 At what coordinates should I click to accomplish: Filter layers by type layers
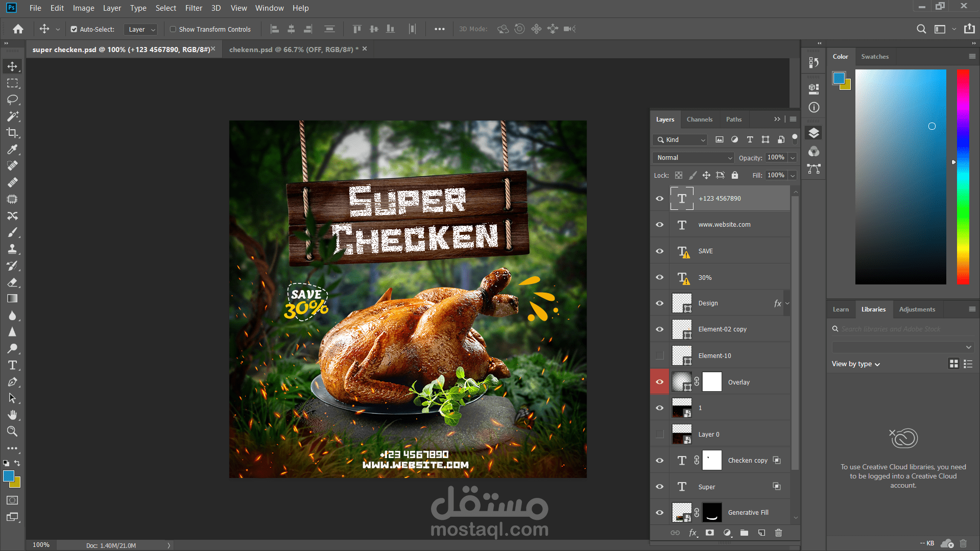coord(750,139)
